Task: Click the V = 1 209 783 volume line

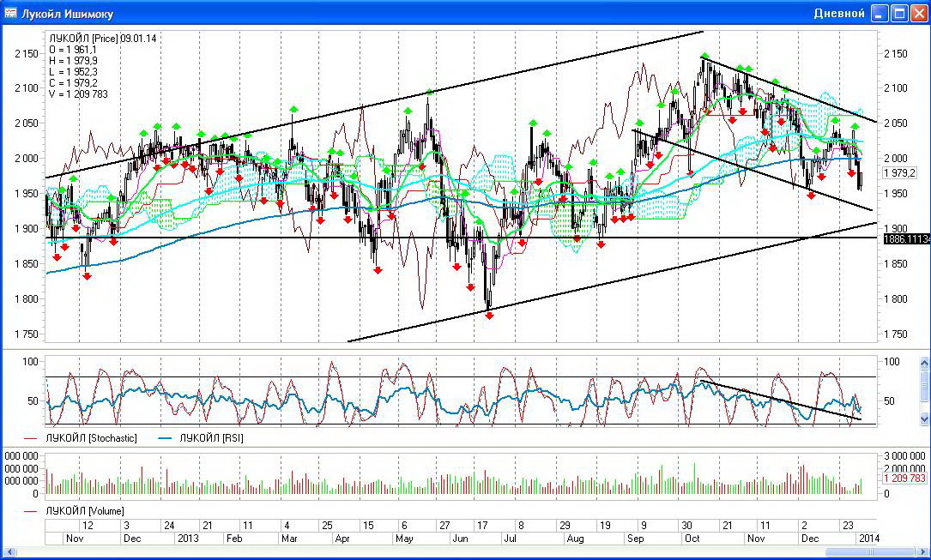Action: coord(78,94)
